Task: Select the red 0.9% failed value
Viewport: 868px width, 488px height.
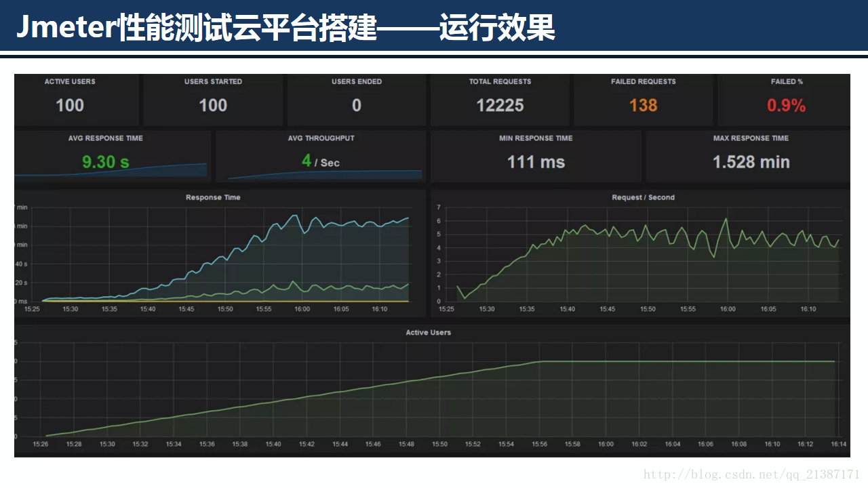Action: (787, 105)
